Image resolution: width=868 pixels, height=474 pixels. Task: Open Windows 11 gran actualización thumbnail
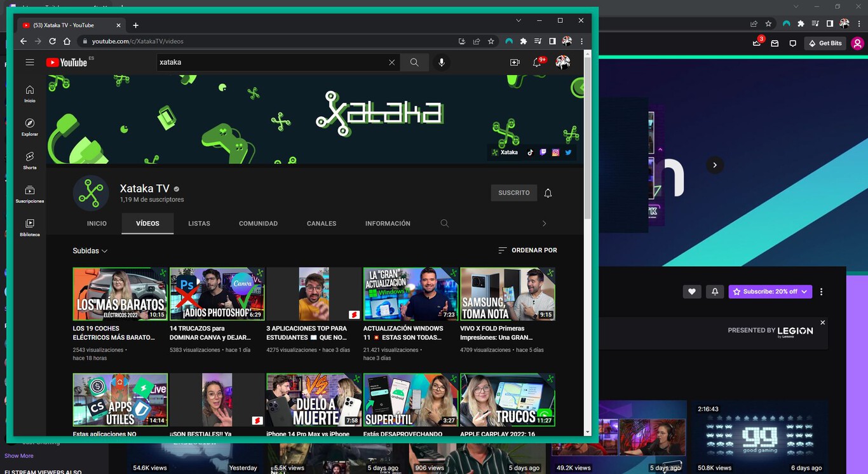(x=410, y=294)
